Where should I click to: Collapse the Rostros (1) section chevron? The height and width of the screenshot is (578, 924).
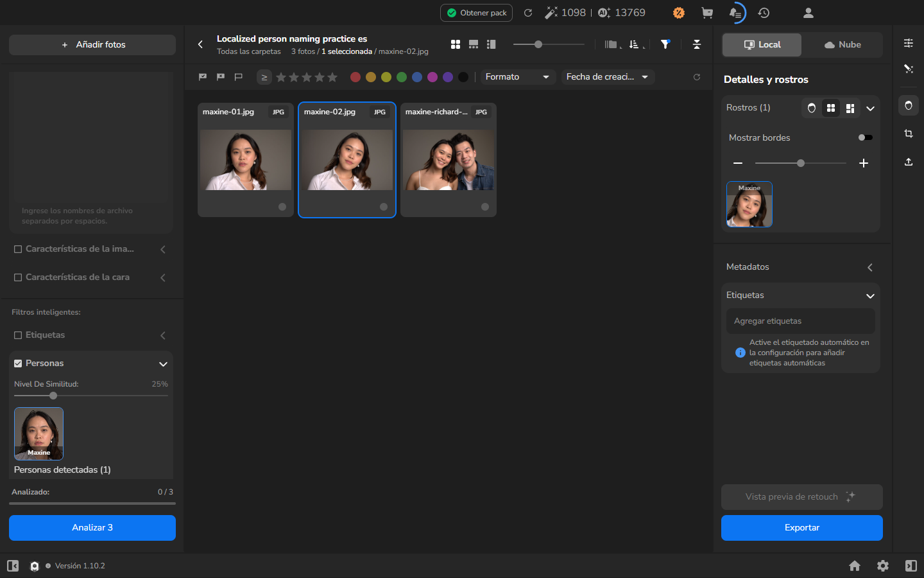pyautogui.click(x=870, y=109)
